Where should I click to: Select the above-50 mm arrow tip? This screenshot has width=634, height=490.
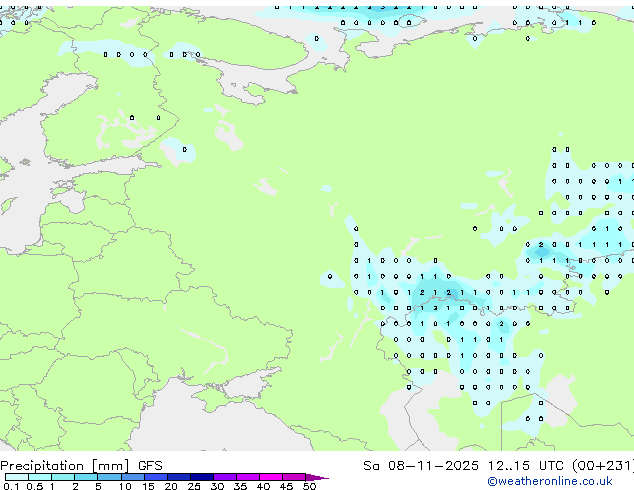[x=317, y=477]
